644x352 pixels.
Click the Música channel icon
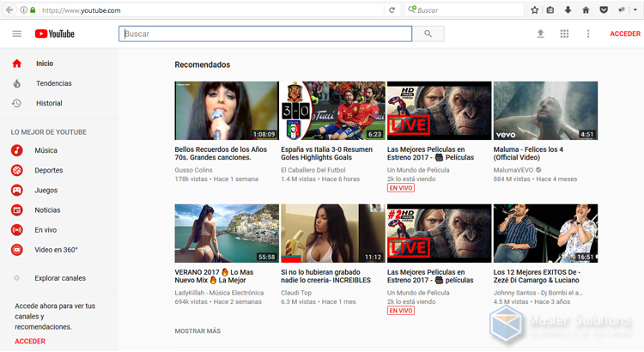17,150
